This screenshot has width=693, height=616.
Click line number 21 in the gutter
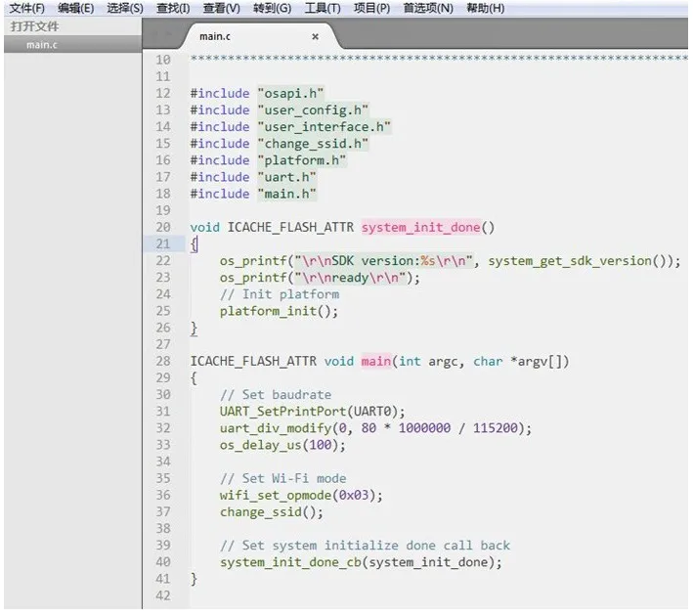(162, 243)
